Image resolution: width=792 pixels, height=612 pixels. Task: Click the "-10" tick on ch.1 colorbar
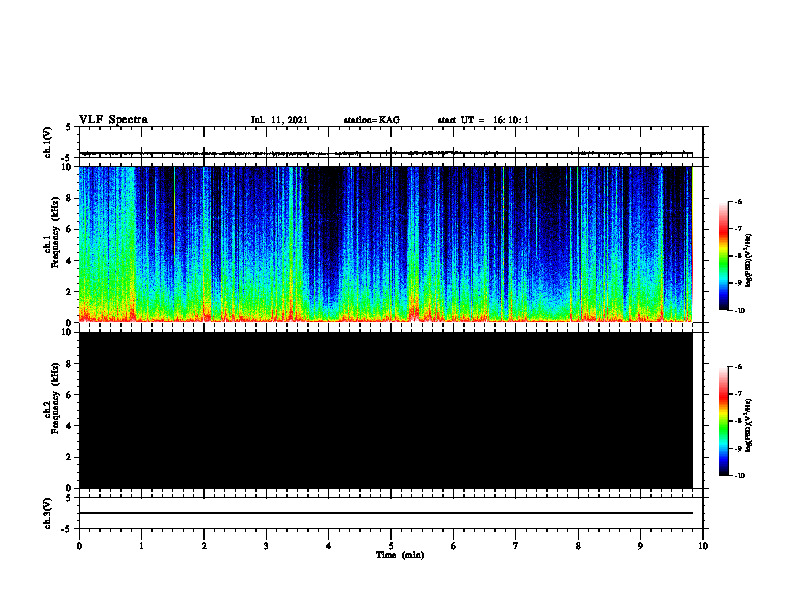739,310
